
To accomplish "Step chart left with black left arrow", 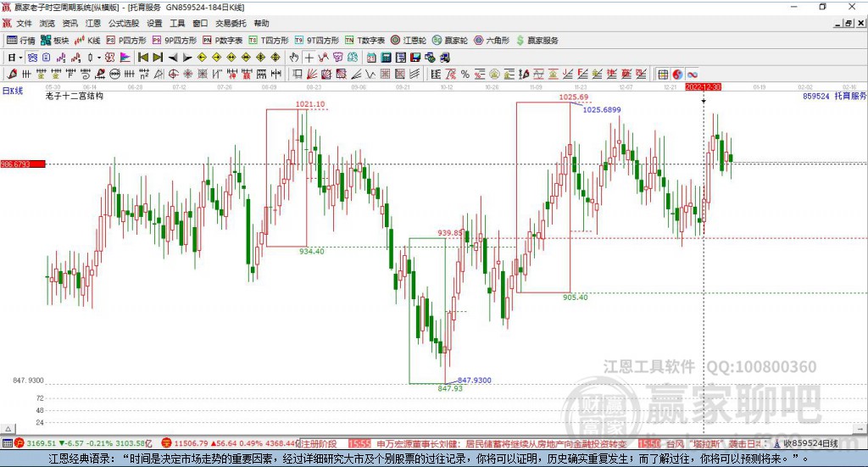I will click(x=173, y=58).
